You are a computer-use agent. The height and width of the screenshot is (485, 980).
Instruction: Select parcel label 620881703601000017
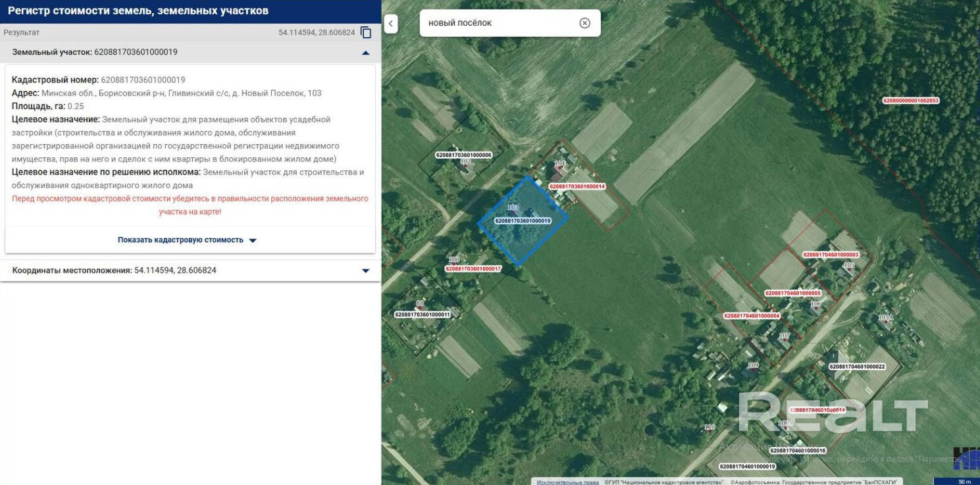(473, 268)
